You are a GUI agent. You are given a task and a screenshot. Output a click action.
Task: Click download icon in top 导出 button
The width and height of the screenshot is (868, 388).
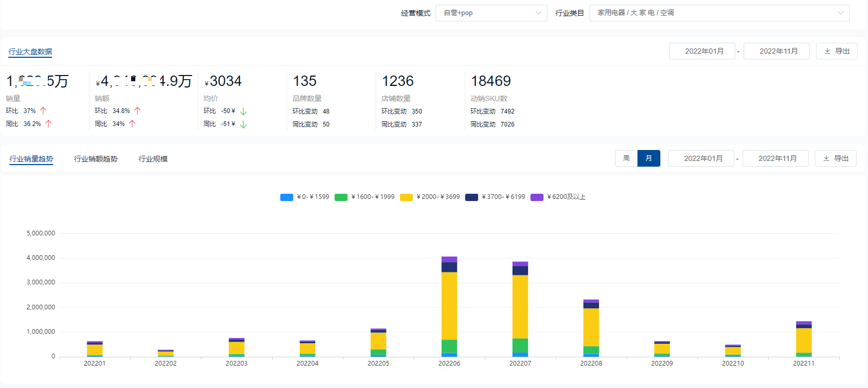[x=827, y=51]
